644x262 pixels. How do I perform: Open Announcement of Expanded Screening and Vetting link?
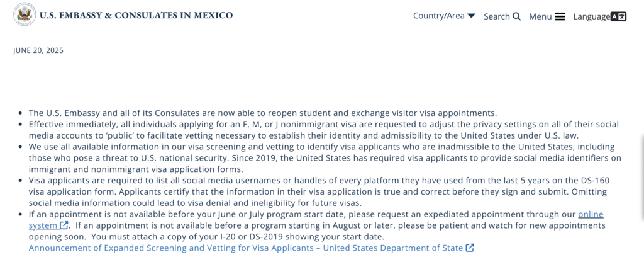[246, 248]
